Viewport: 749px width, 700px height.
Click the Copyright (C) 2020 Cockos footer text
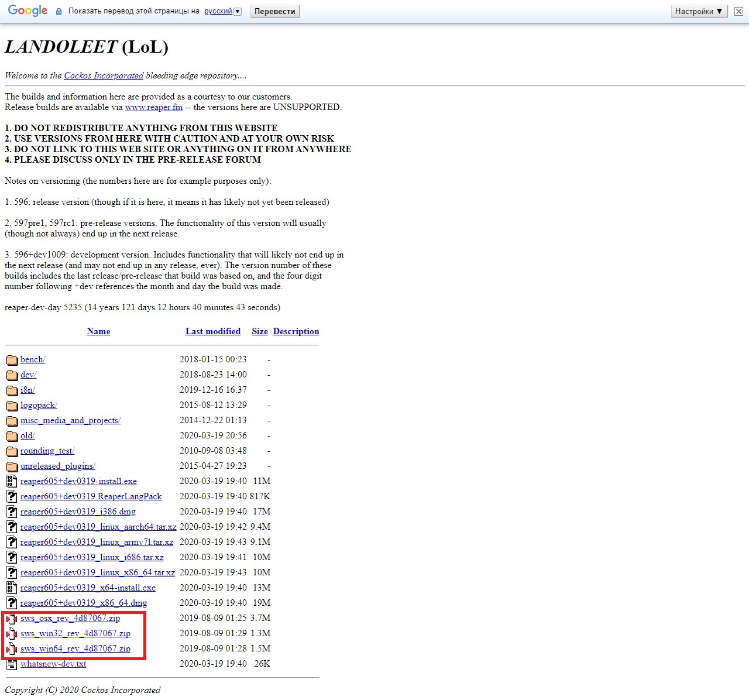tap(83, 690)
